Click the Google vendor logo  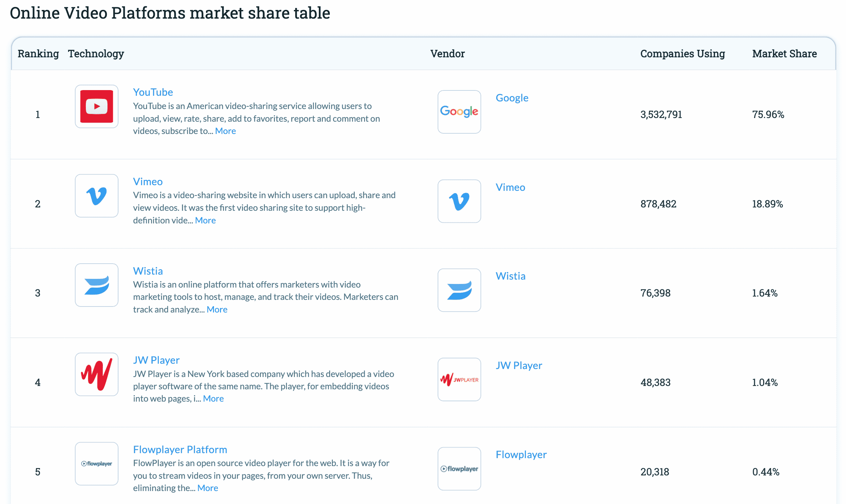(459, 112)
